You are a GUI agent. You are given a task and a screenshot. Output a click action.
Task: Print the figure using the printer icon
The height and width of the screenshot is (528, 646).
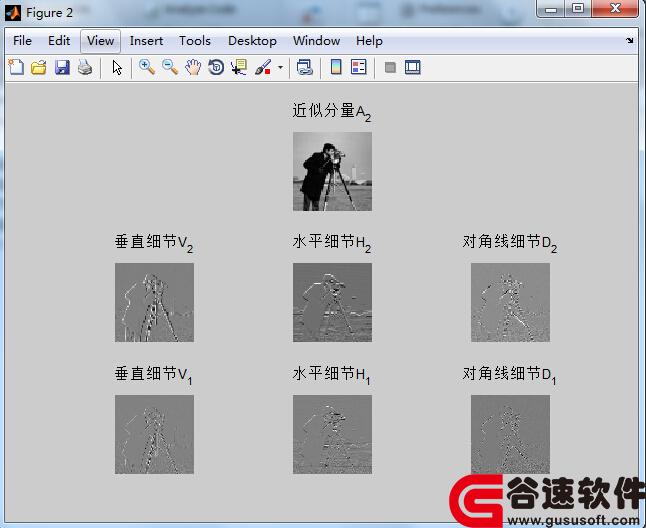pyautogui.click(x=85, y=67)
